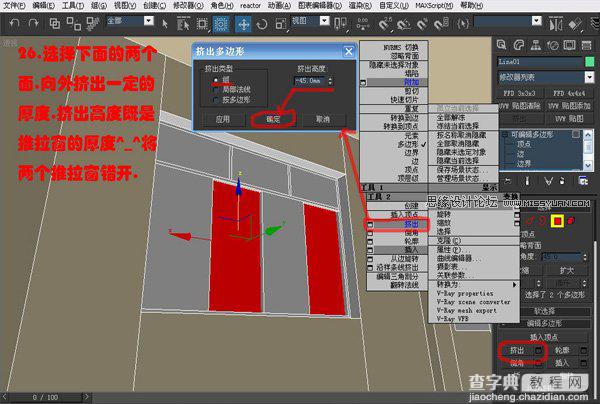Viewport: 600px width, 404px height.
Task: Click the 扩大 grow selection button
Action: click(x=567, y=270)
